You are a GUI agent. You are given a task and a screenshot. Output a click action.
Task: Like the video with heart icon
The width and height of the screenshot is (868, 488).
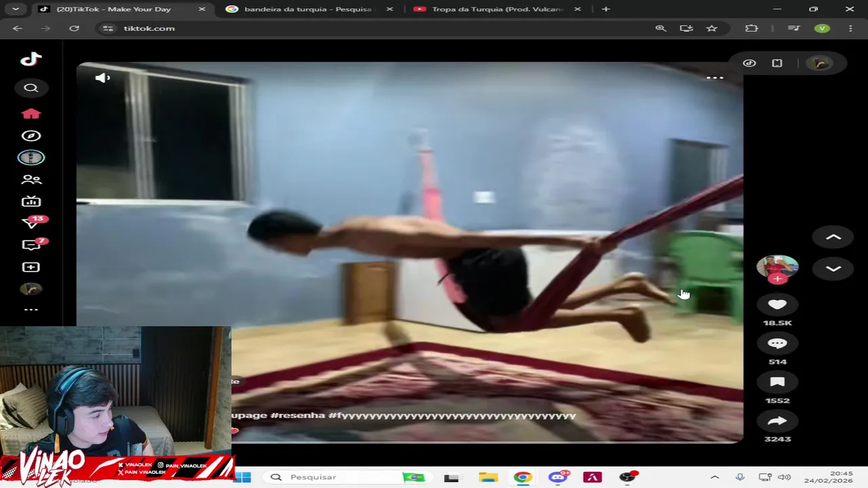coord(777,305)
